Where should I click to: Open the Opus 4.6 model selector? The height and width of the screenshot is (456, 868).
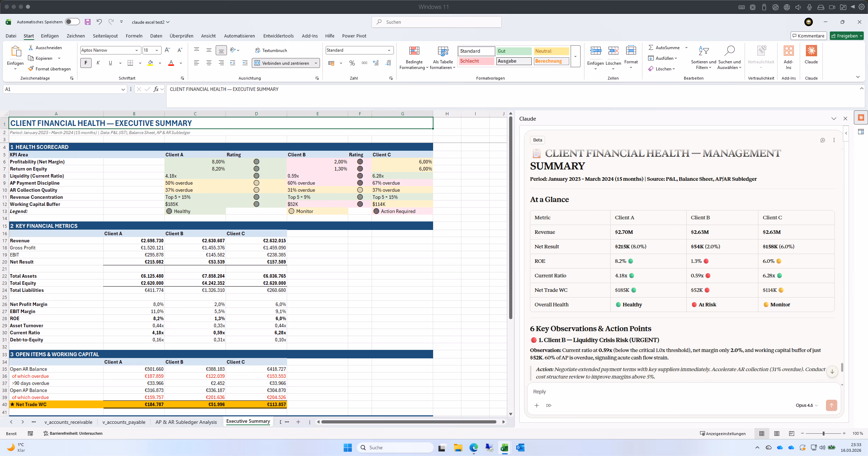point(807,405)
